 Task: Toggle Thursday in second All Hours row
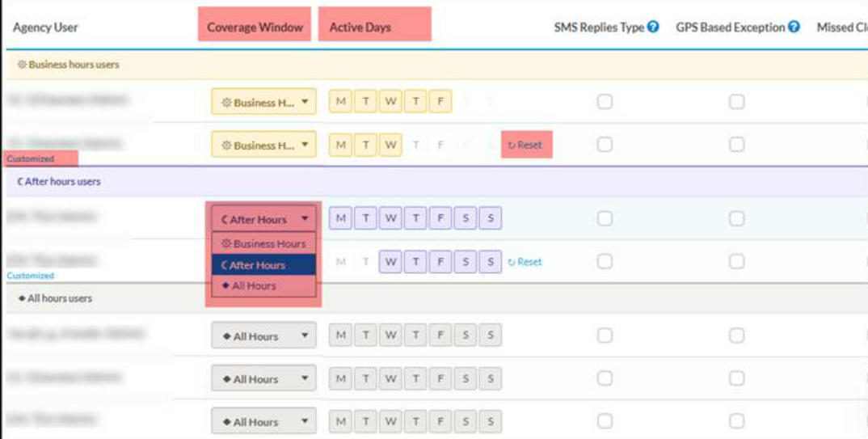pyautogui.click(x=415, y=378)
